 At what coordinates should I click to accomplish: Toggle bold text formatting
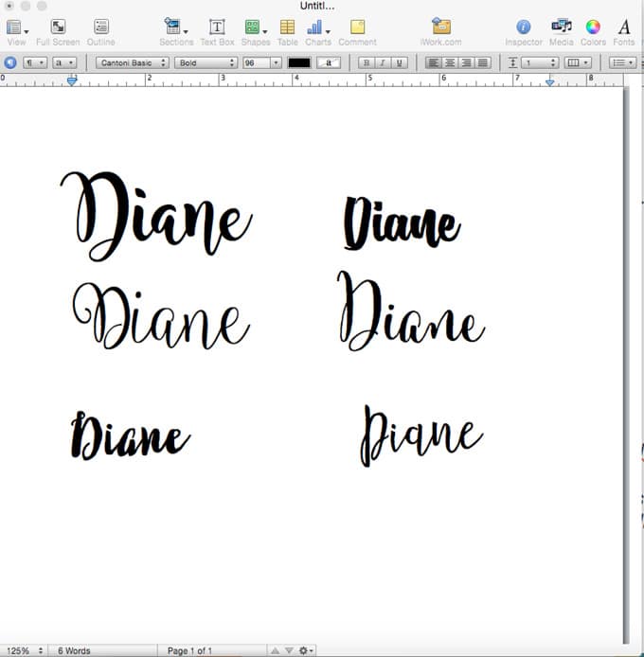pyautogui.click(x=366, y=62)
